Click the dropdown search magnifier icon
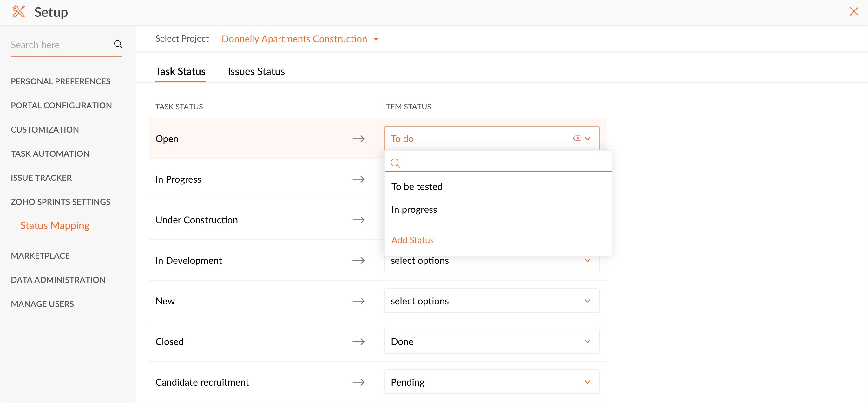The width and height of the screenshot is (868, 403). [395, 163]
